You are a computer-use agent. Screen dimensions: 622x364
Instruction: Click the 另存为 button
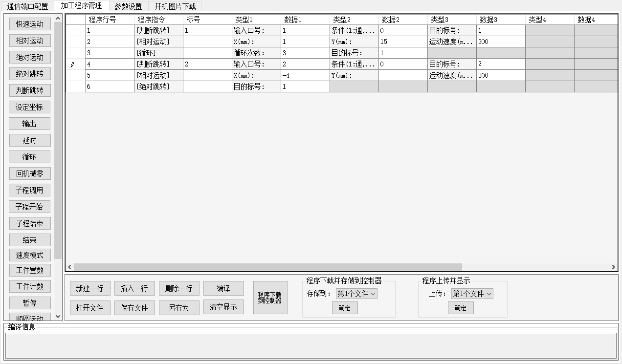pyautogui.click(x=179, y=307)
